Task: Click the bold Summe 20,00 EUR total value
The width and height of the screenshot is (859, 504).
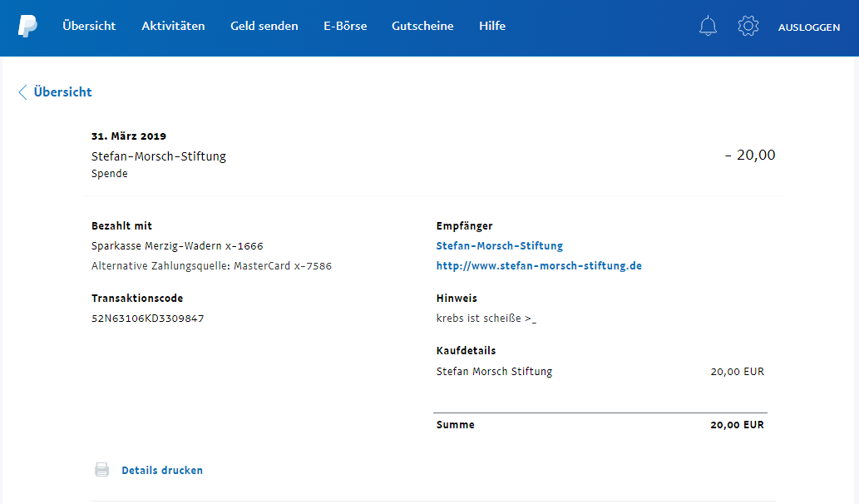Action: (738, 424)
